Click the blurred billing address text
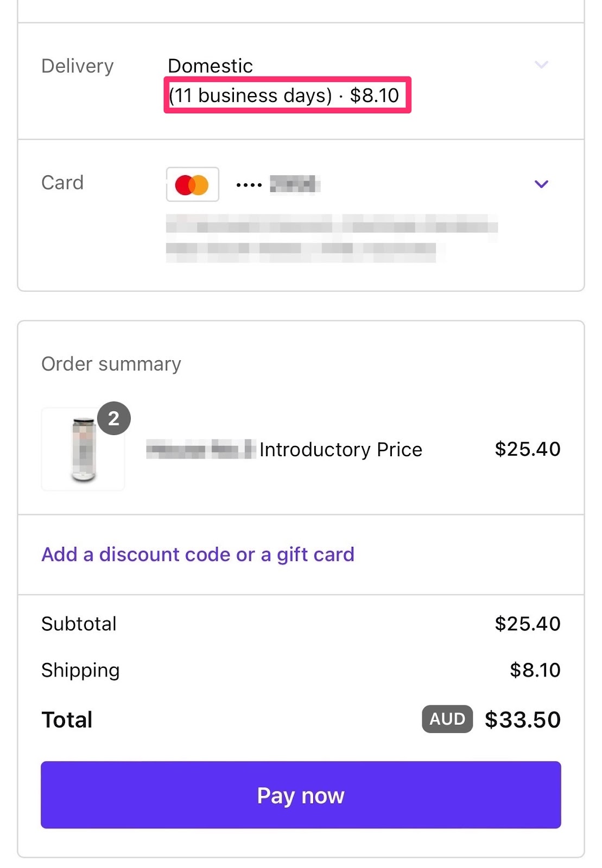The image size is (602, 868). pyautogui.click(x=331, y=238)
